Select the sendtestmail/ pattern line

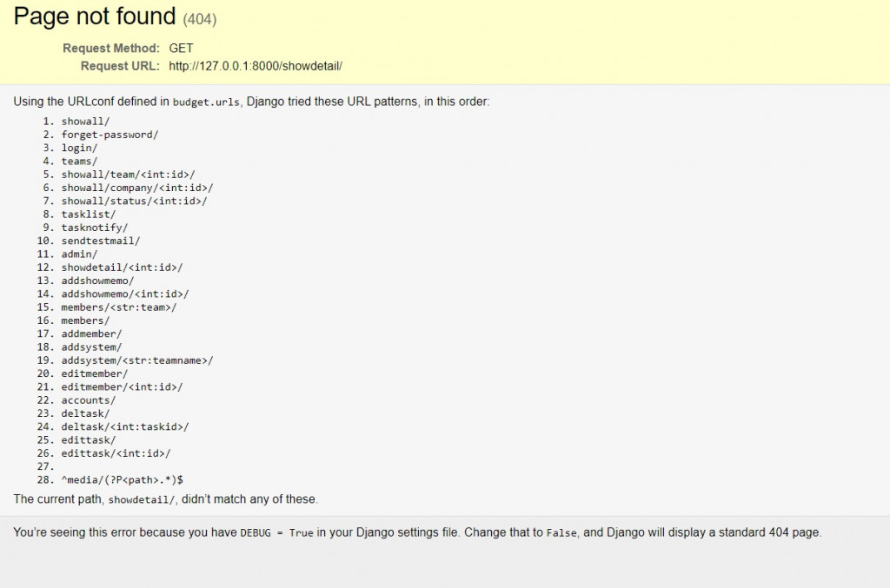100,241
